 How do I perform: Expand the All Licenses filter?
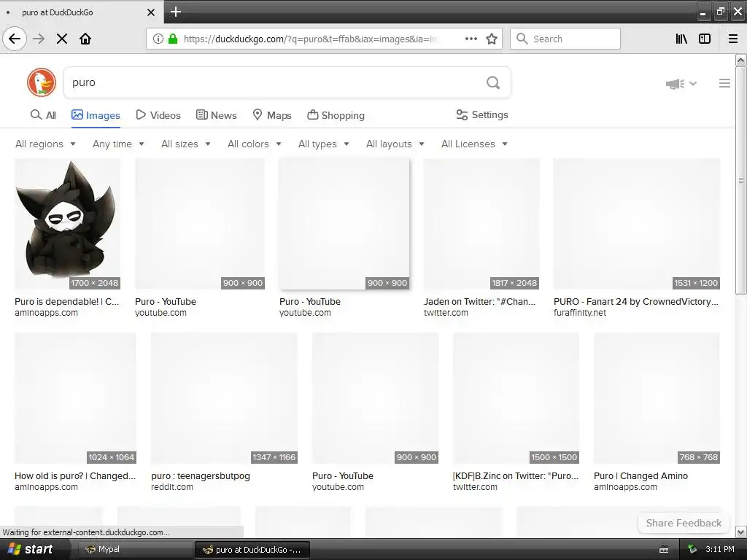[474, 144]
